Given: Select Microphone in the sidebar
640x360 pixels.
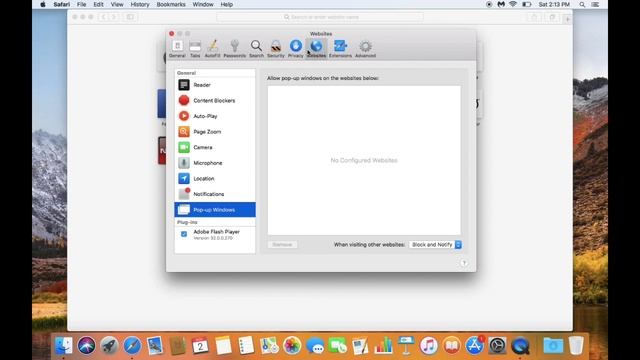Looking at the screenshot, I should (215, 163).
